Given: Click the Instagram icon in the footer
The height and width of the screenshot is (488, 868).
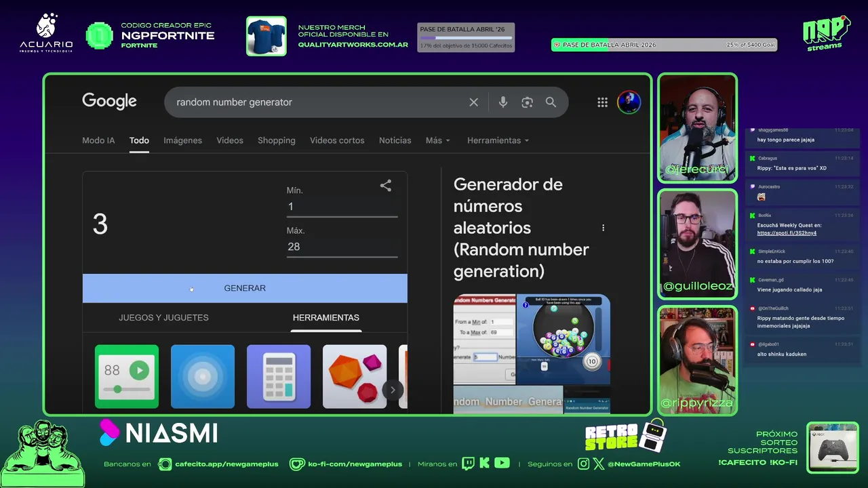Looking at the screenshot, I should (584, 464).
